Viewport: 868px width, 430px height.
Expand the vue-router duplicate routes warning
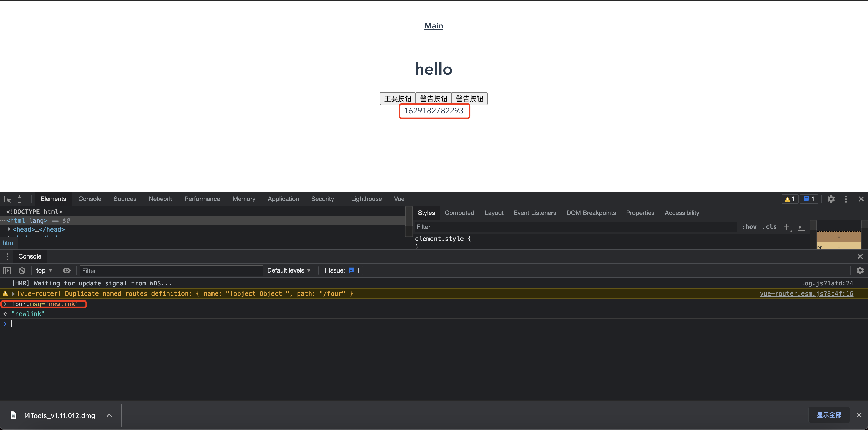[13, 294]
